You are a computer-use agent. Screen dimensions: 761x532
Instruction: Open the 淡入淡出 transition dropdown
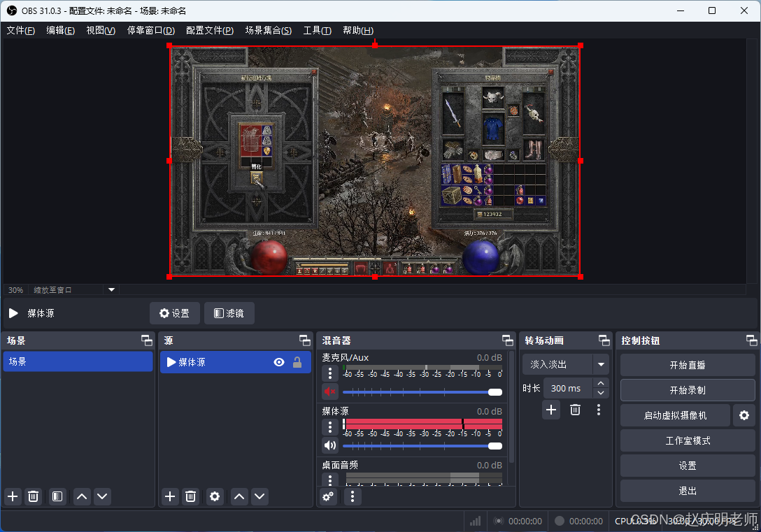(565, 364)
